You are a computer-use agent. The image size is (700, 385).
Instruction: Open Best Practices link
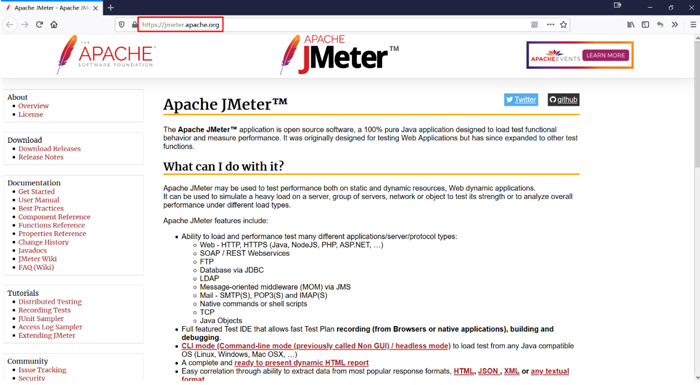[x=41, y=209]
